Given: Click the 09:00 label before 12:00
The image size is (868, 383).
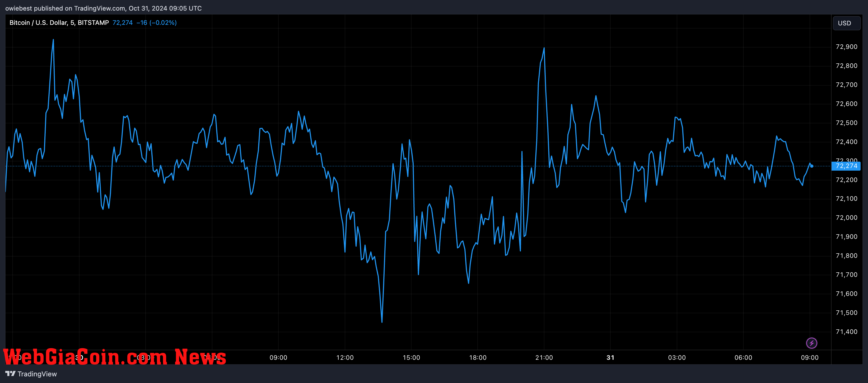Looking at the screenshot, I should pos(278,358).
